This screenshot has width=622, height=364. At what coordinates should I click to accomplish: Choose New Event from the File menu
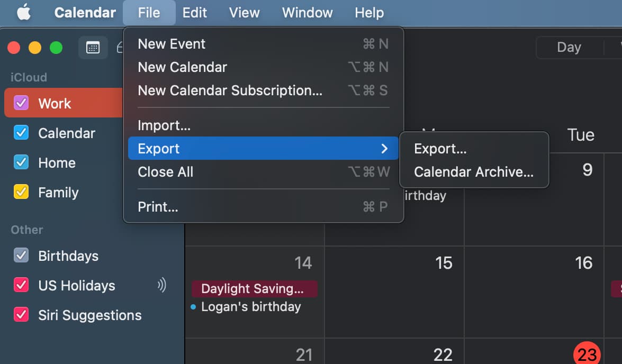tap(172, 44)
